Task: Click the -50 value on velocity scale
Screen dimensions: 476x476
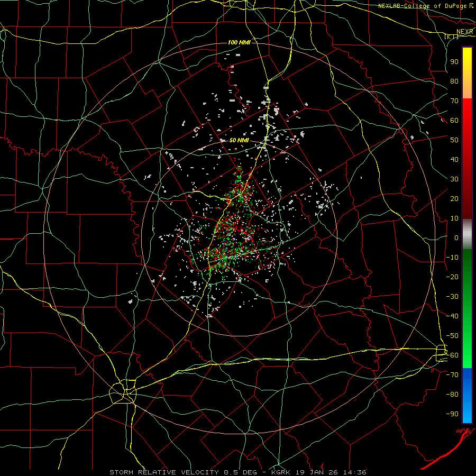Action: (452, 336)
